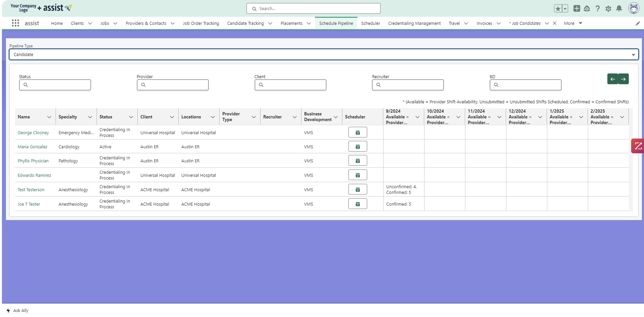Open Locations column header menu chevron
This screenshot has width=644, height=317.
tap(213, 117)
